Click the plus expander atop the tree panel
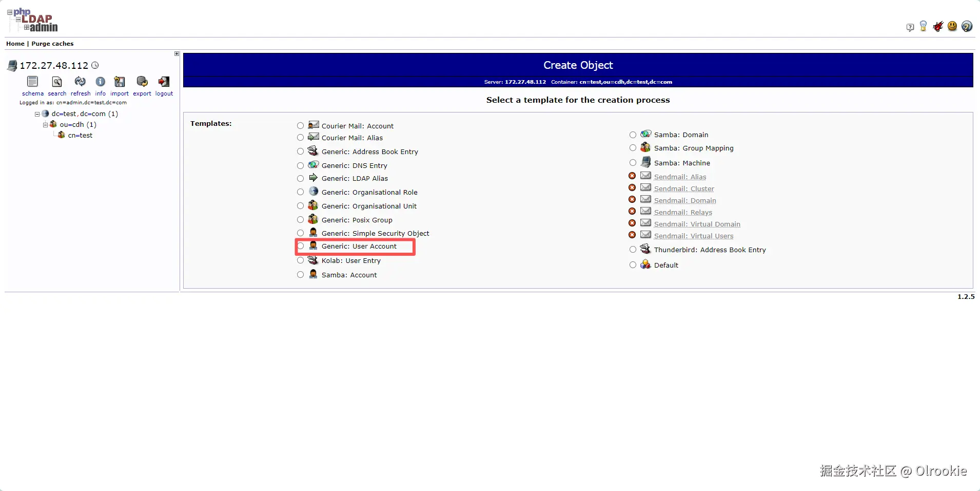The width and height of the screenshot is (980, 491). pos(177,53)
